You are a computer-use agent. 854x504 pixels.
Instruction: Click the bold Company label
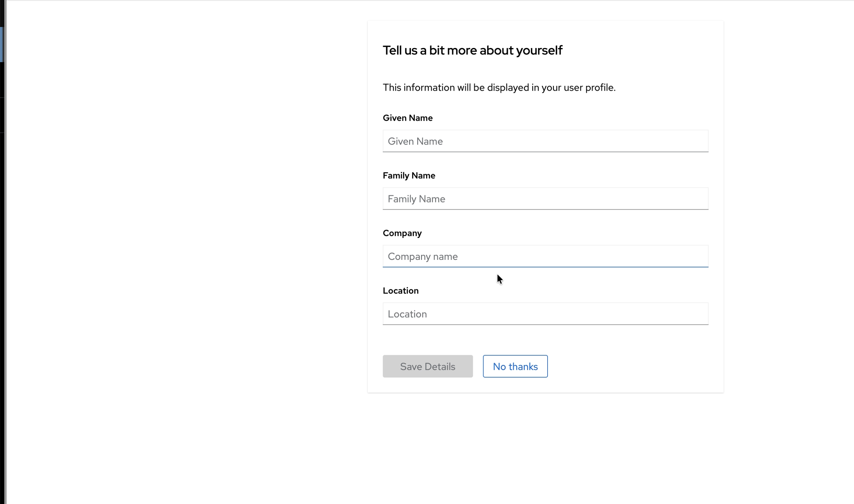coord(402,233)
